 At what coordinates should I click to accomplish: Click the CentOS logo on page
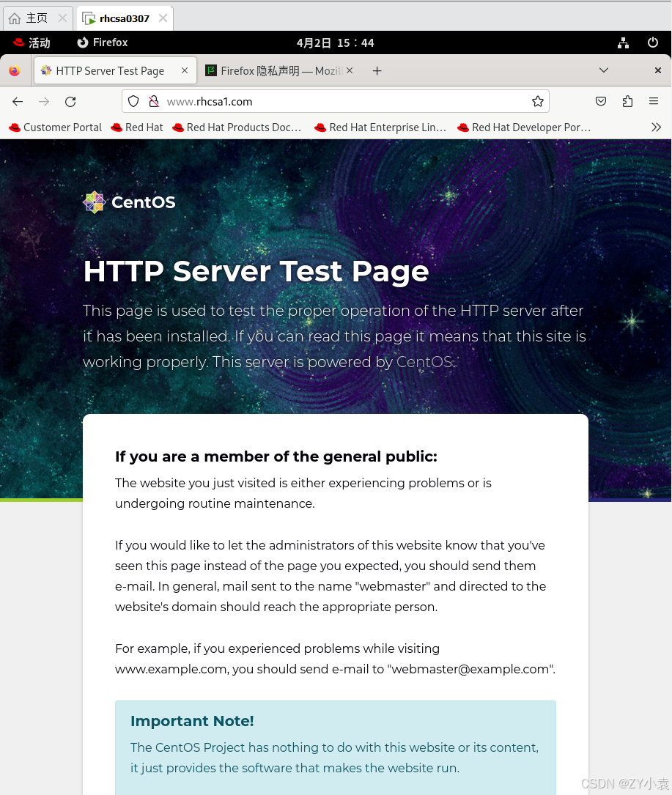(x=129, y=202)
